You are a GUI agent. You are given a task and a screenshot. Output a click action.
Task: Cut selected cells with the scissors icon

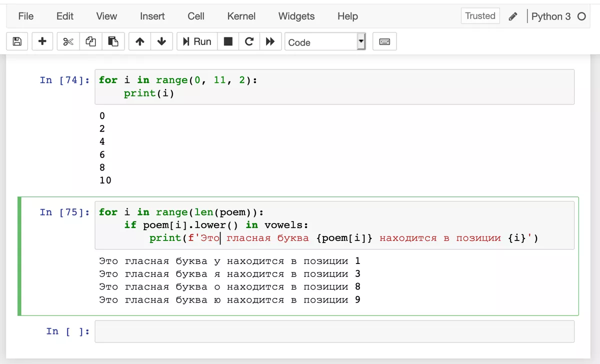[x=68, y=41]
